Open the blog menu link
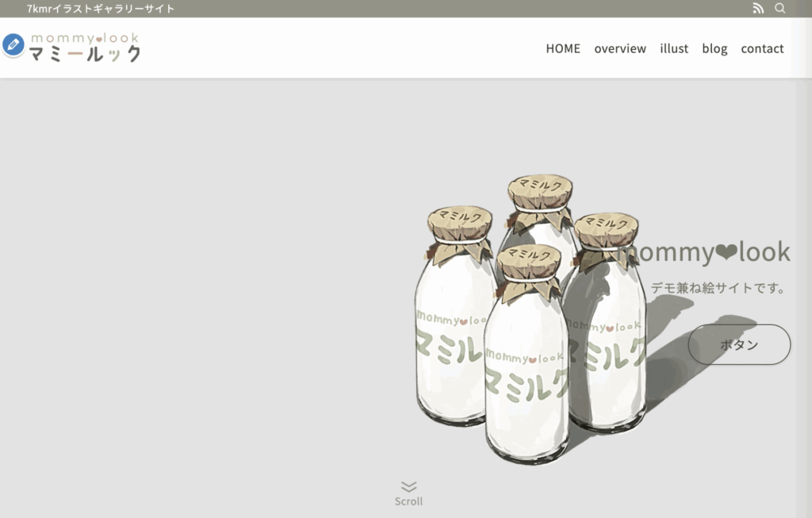Viewport: 812px width, 518px height. pyautogui.click(x=714, y=48)
